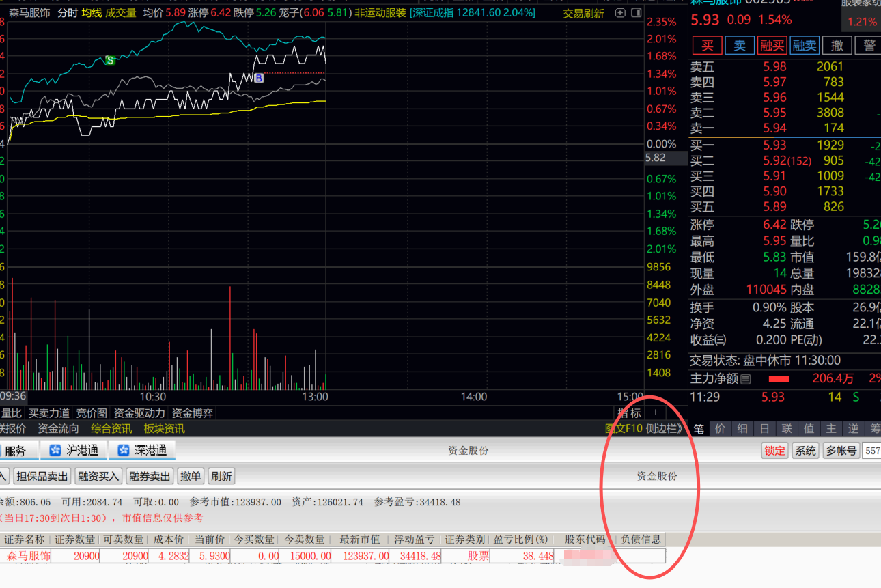Select the 价 price tab
The width and height of the screenshot is (881, 588).
(x=720, y=429)
